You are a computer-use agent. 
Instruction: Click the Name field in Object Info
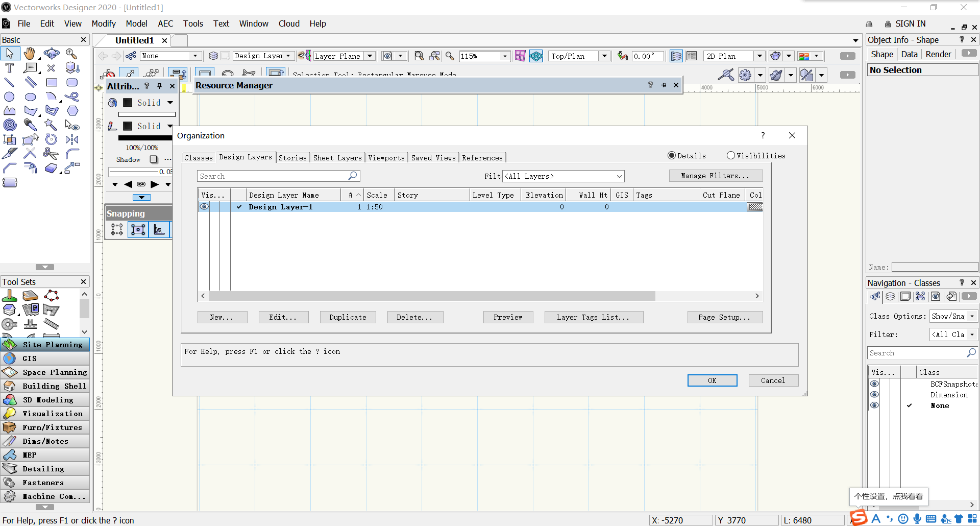coord(935,267)
